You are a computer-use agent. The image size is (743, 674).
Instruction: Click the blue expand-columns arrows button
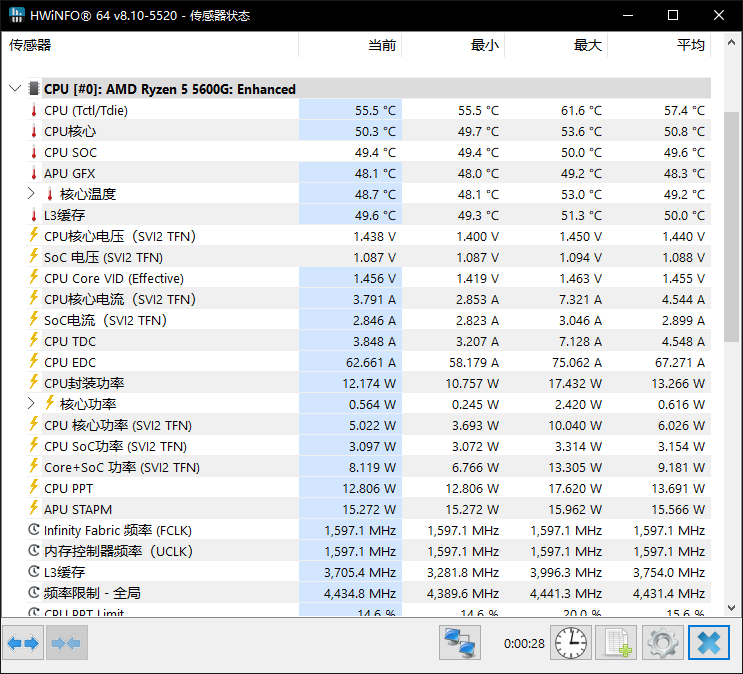click(x=23, y=643)
